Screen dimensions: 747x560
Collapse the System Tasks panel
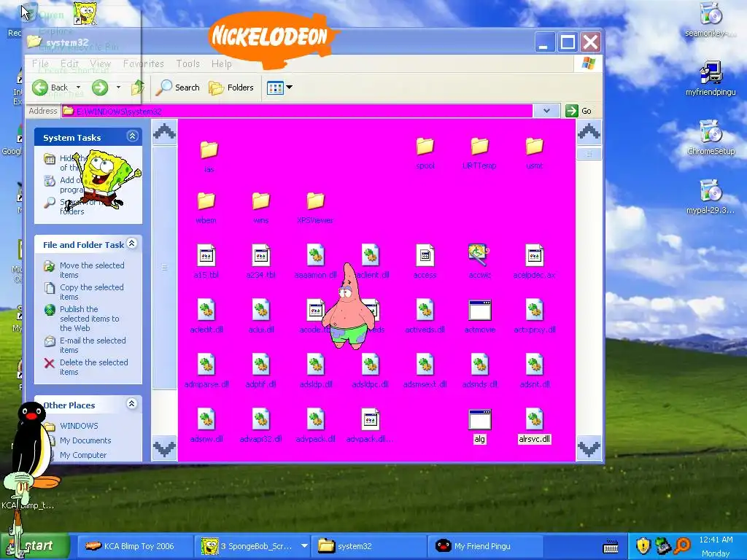[x=132, y=136]
